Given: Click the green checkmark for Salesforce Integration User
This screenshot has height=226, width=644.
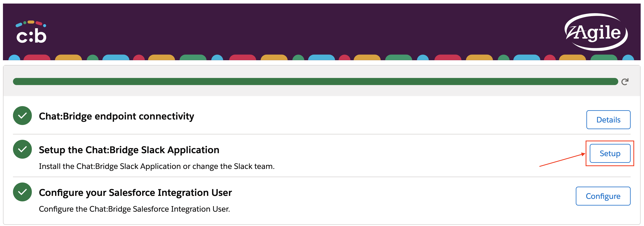Looking at the screenshot, I should point(22,192).
